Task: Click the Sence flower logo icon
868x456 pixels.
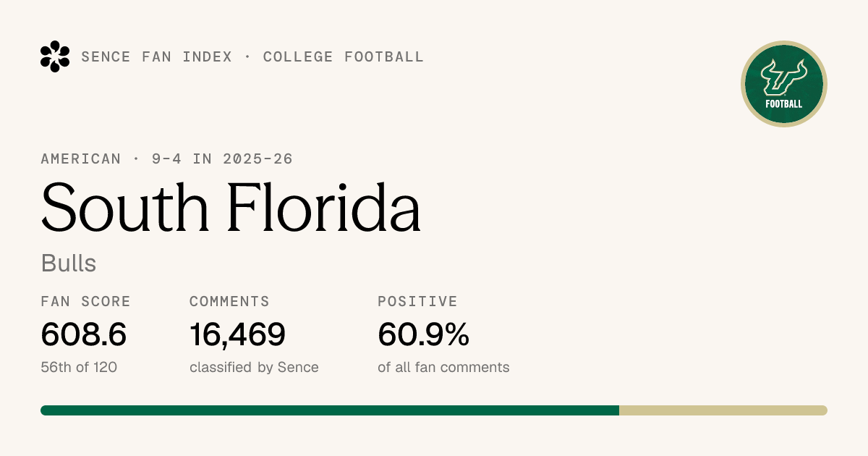Action: tap(55, 56)
